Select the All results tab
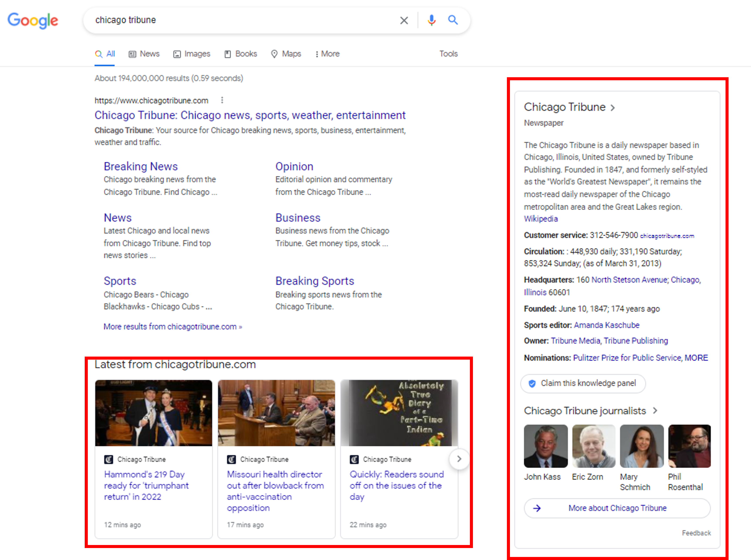 click(105, 54)
